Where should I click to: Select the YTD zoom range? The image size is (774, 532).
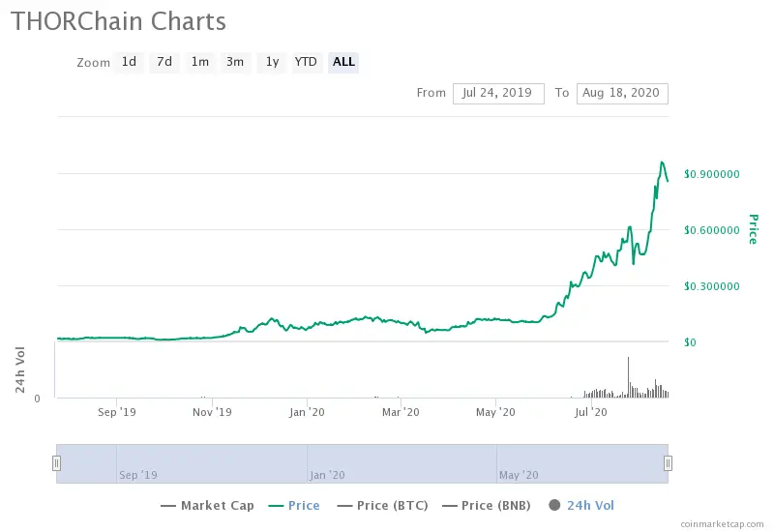click(306, 62)
